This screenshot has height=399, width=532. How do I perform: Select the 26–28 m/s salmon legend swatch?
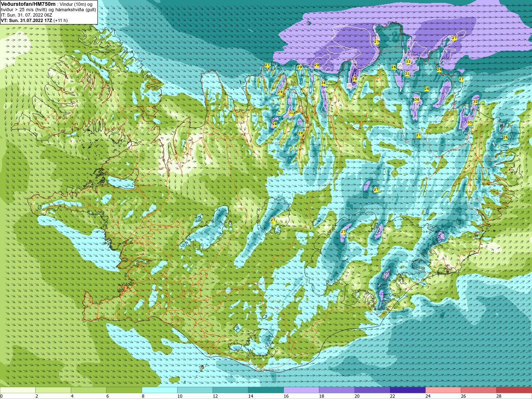pos(479,390)
